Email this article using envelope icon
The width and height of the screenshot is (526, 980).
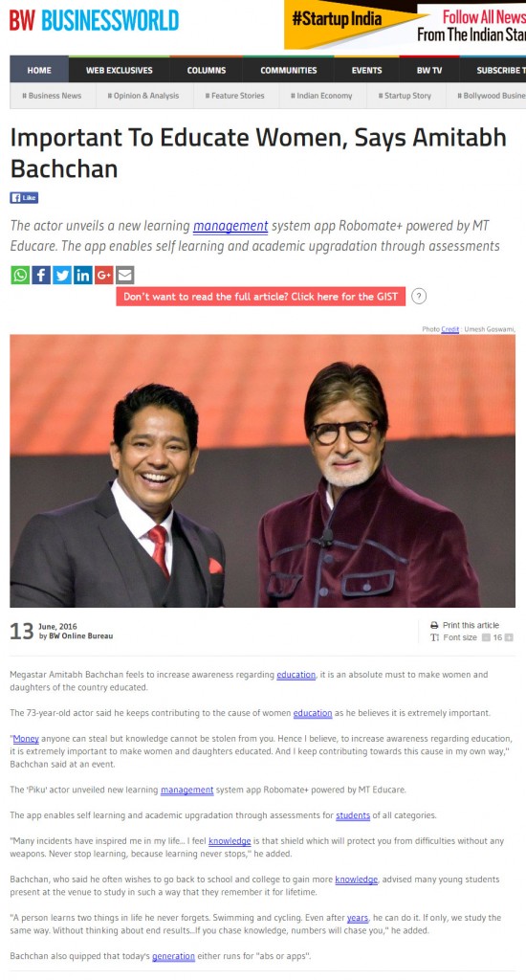coord(125,275)
